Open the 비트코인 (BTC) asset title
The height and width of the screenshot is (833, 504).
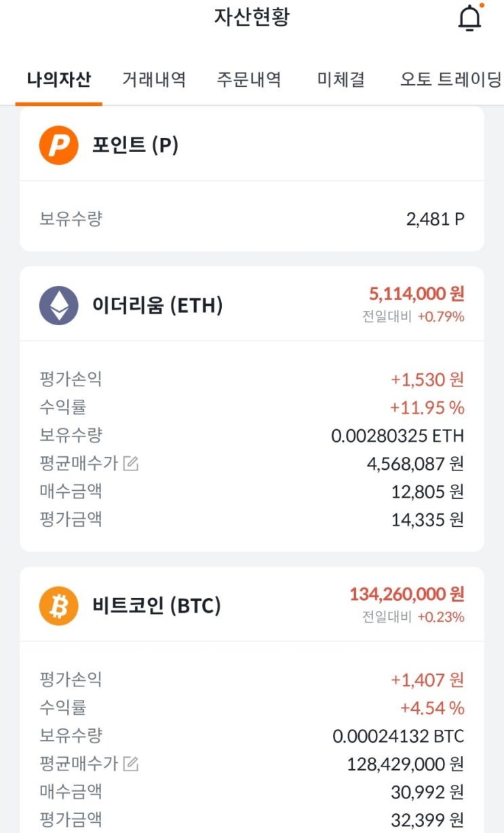pos(157,606)
